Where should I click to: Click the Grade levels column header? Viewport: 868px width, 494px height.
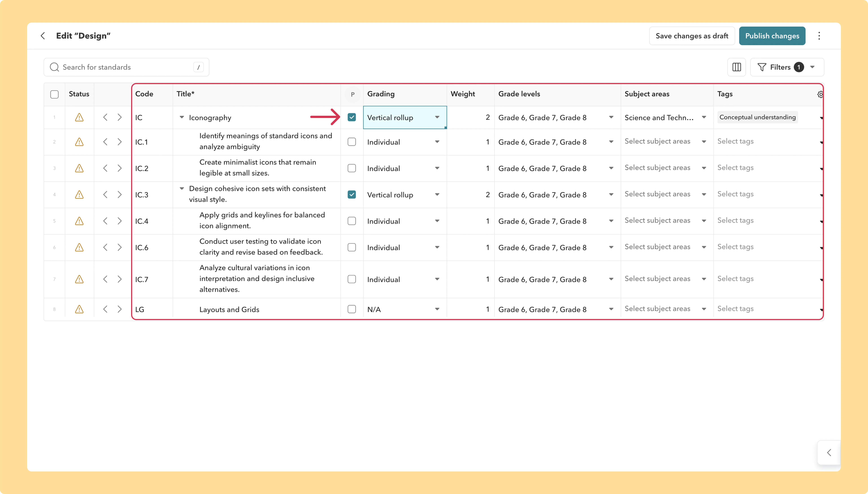(519, 94)
